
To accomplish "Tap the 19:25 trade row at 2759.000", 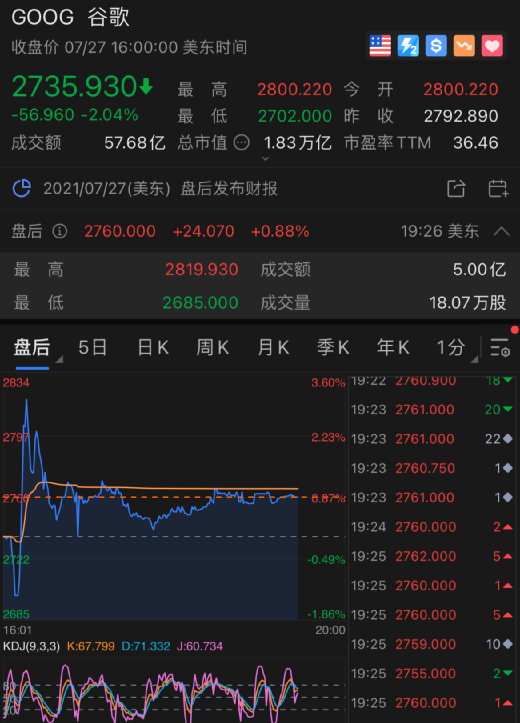I will 432,644.
